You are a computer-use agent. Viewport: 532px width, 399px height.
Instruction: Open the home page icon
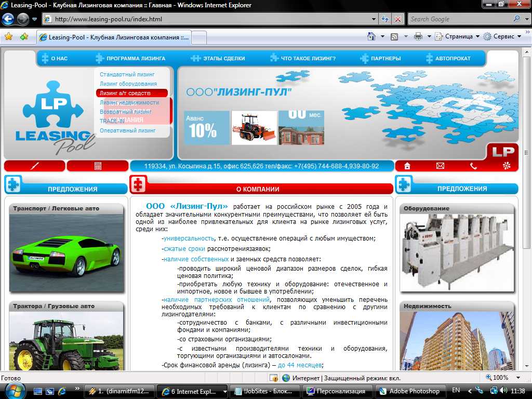pos(407,166)
